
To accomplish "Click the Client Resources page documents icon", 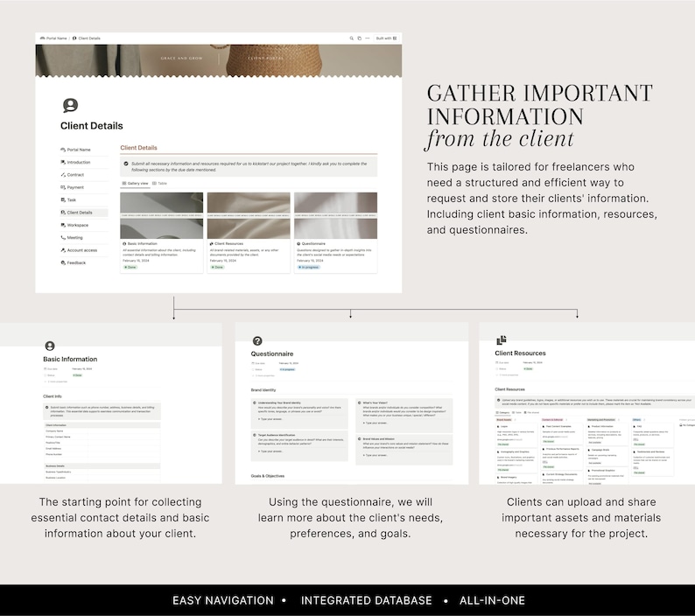I will [x=502, y=339].
